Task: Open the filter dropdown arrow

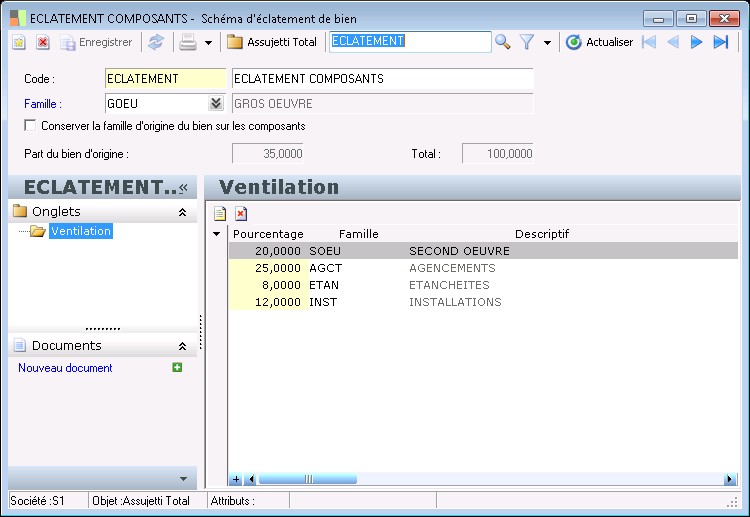Action: 547,43
